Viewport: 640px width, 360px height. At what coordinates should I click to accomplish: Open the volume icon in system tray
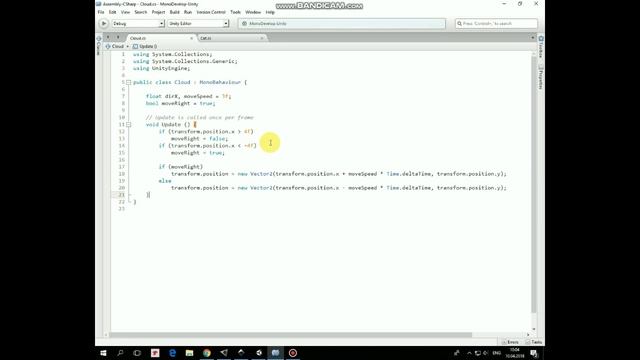[x=486, y=353]
